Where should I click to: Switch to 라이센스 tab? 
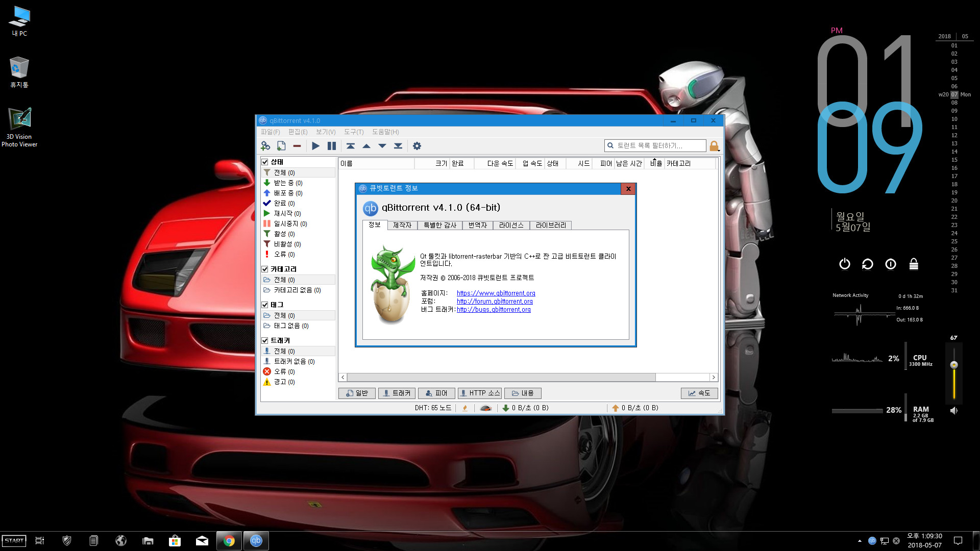pyautogui.click(x=511, y=226)
